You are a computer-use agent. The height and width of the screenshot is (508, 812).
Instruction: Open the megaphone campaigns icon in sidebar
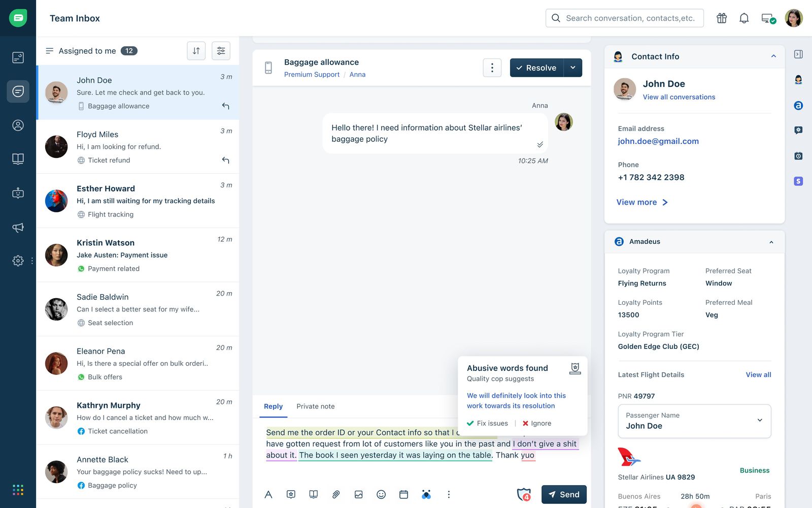pyautogui.click(x=18, y=228)
